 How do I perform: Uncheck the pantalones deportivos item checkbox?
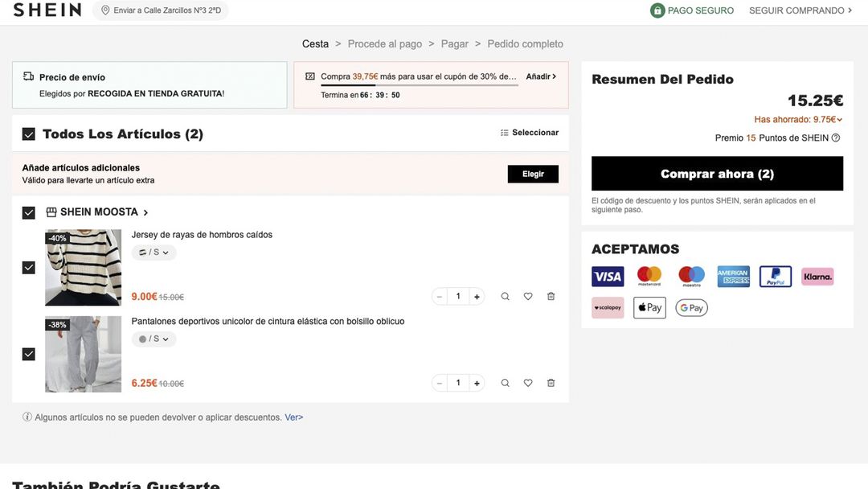pos(28,353)
